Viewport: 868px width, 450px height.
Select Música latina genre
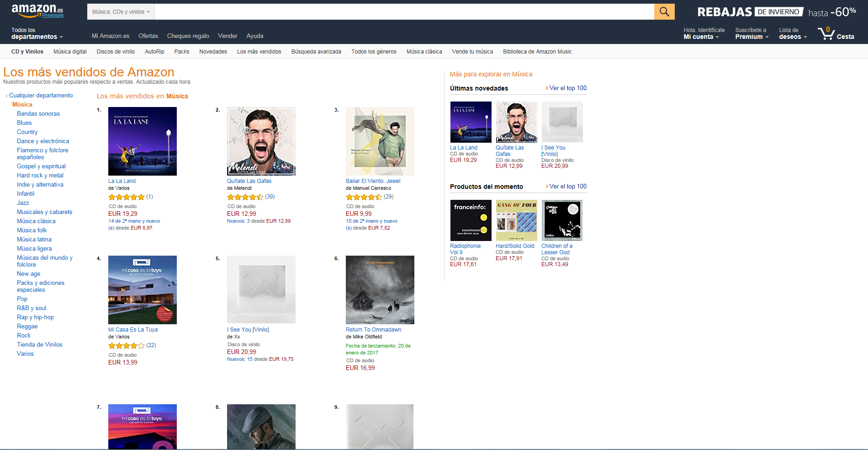tap(34, 240)
